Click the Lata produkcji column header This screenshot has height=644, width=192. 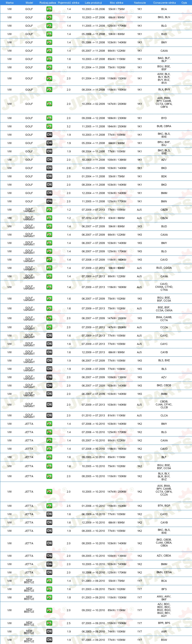93,3
